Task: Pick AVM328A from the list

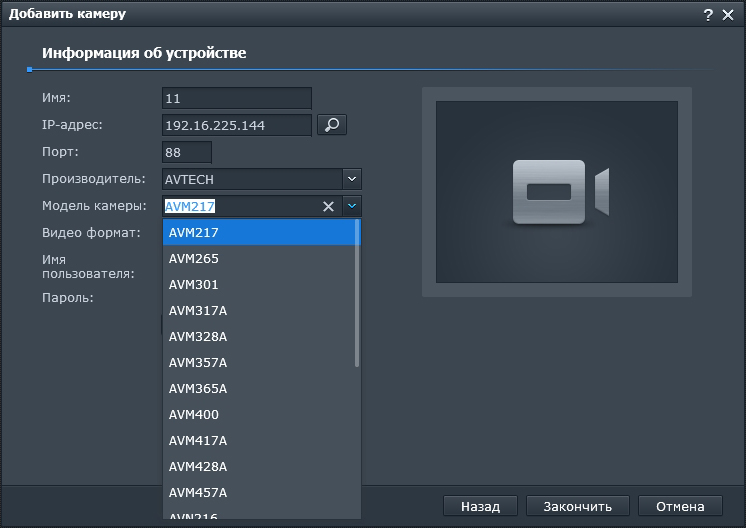Action: (x=259, y=336)
